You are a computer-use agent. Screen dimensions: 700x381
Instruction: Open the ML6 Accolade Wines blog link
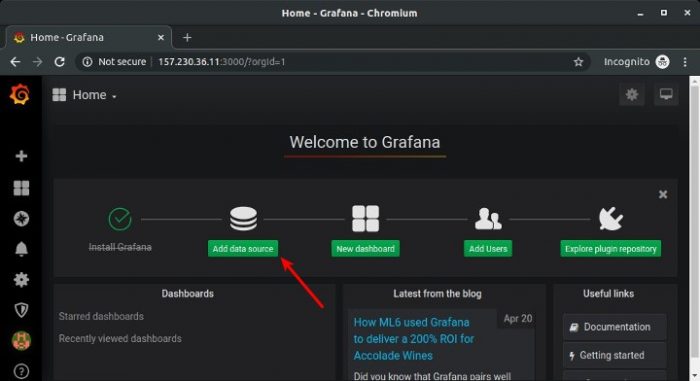click(x=413, y=339)
